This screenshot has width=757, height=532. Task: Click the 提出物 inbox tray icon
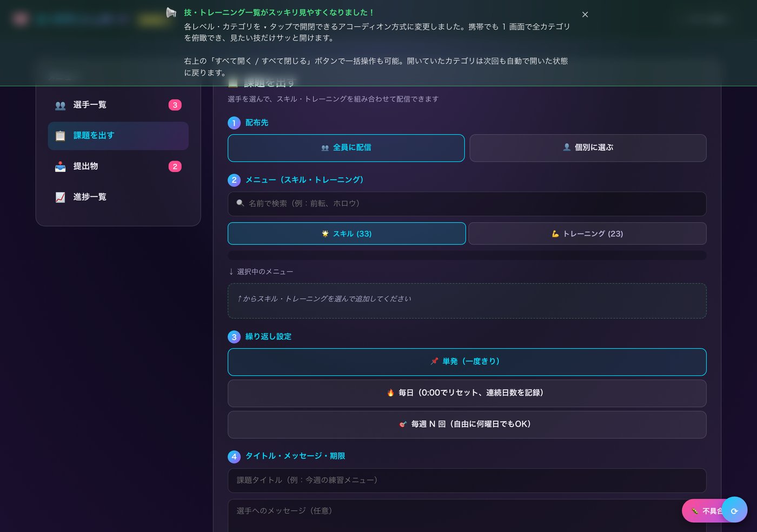pos(61,167)
